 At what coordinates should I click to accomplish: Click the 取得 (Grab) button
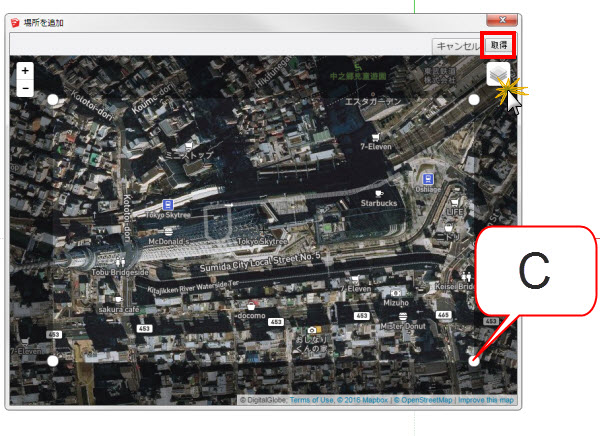[499, 46]
